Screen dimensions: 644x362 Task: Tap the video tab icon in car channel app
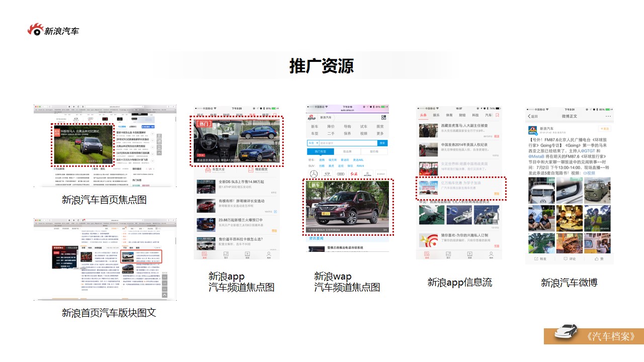click(x=247, y=254)
